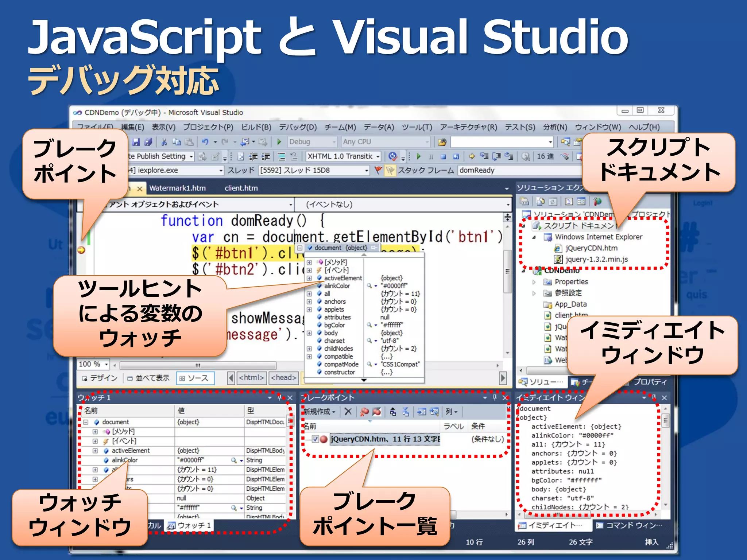Viewport: 747px width, 560px height.
Task: Switch to the Watermark1.htm tab
Action: [177, 188]
